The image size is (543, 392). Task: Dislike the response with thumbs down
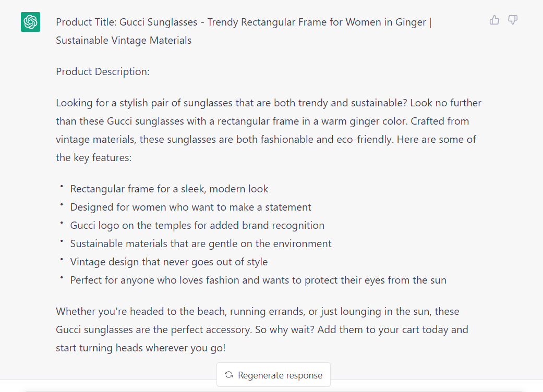coord(513,20)
